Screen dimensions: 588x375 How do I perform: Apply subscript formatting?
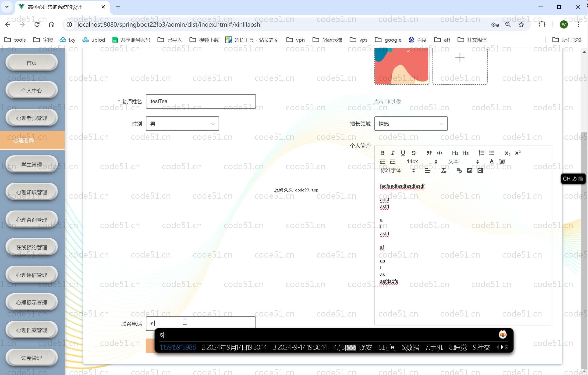(507, 153)
